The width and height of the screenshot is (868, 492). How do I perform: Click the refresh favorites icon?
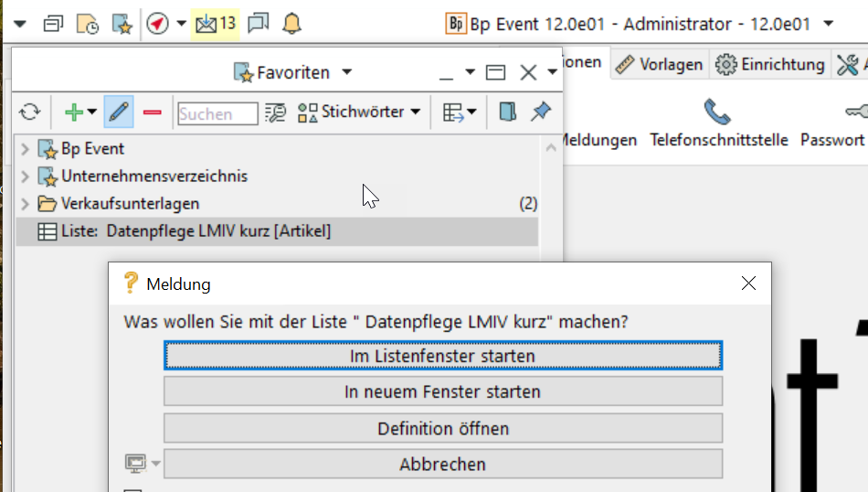tap(30, 112)
